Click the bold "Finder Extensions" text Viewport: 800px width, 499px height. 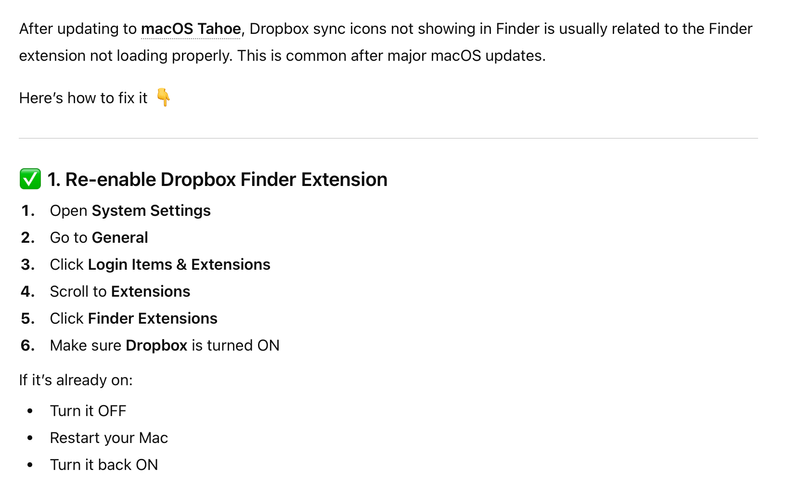[x=152, y=319]
